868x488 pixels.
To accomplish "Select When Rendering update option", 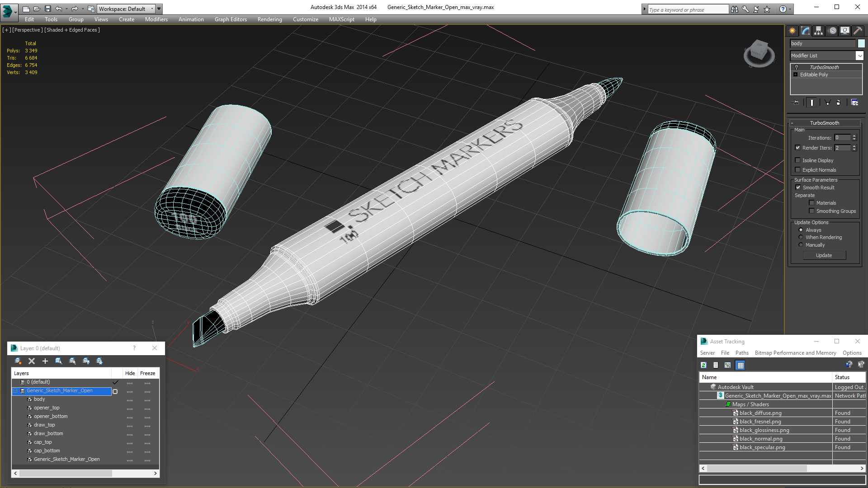I will click(801, 237).
